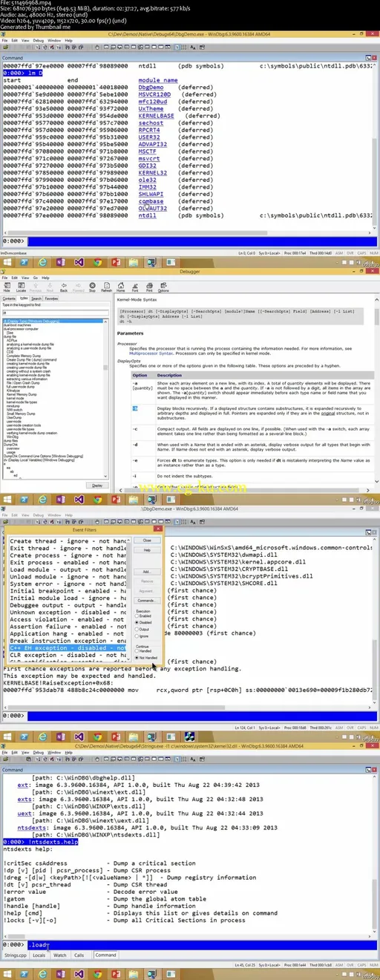380x980 pixels.
Task: Click keyword input field in help Index tab
Action: click(x=55, y=314)
